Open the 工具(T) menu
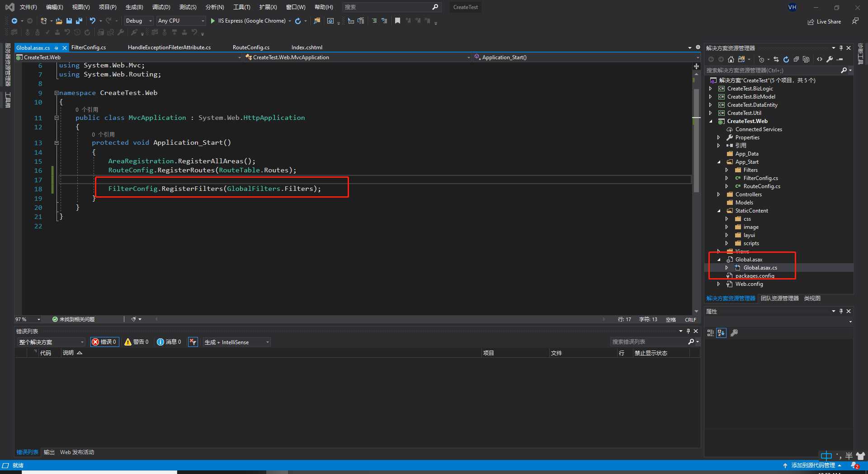The image size is (868, 474). point(241,7)
